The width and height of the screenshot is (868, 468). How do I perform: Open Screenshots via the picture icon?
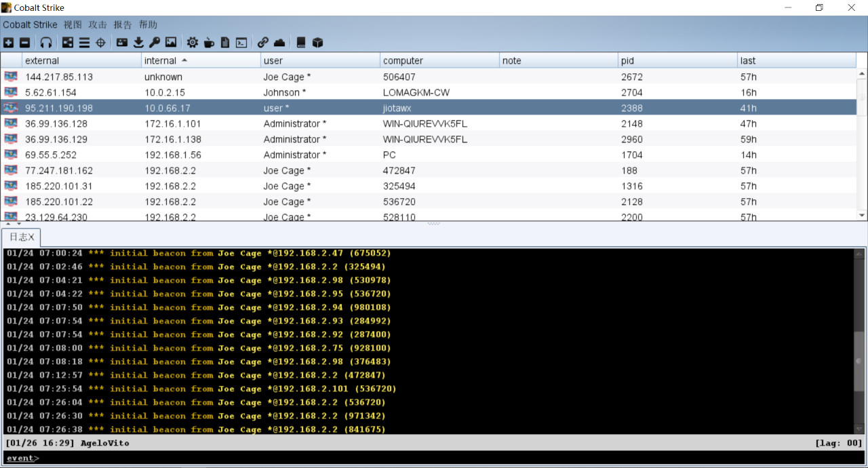pyautogui.click(x=171, y=43)
